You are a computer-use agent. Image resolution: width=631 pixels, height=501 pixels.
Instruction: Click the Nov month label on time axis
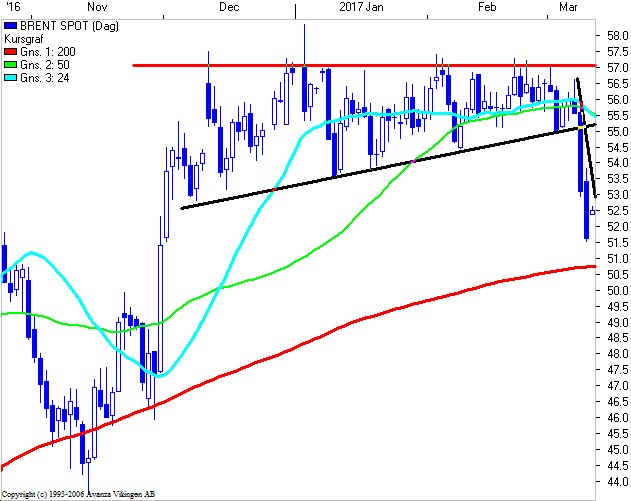point(98,7)
